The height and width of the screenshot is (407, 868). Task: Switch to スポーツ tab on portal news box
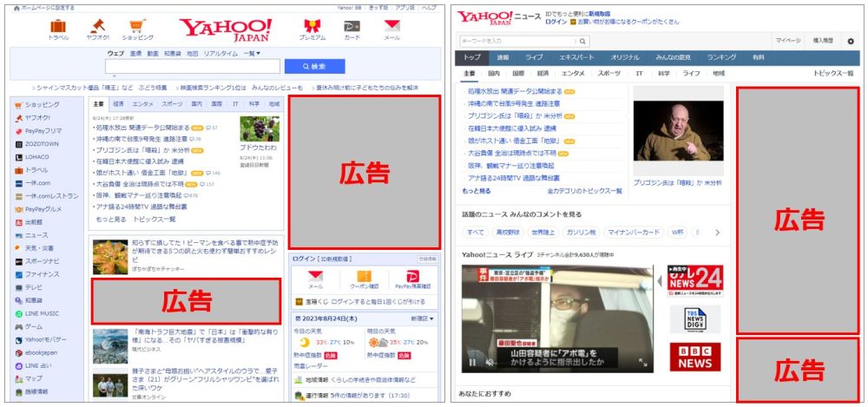[x=172, y=103]
